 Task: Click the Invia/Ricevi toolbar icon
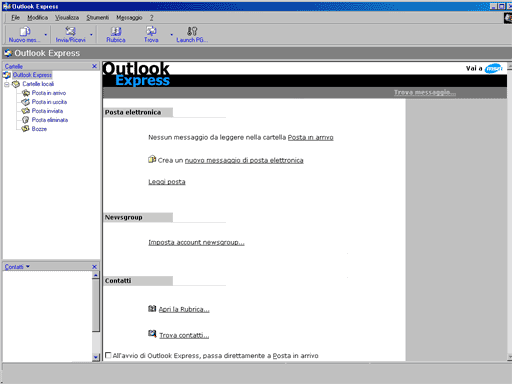[x=70, y=31]
